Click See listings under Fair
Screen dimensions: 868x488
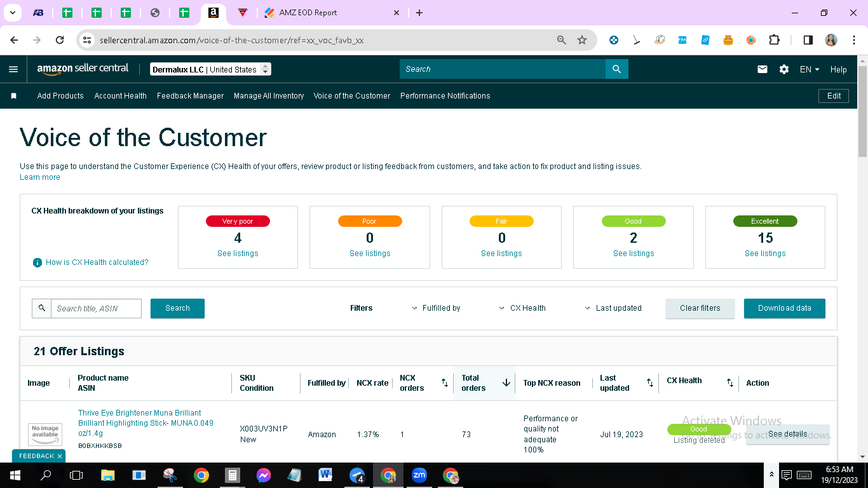(x=501, y=254)
